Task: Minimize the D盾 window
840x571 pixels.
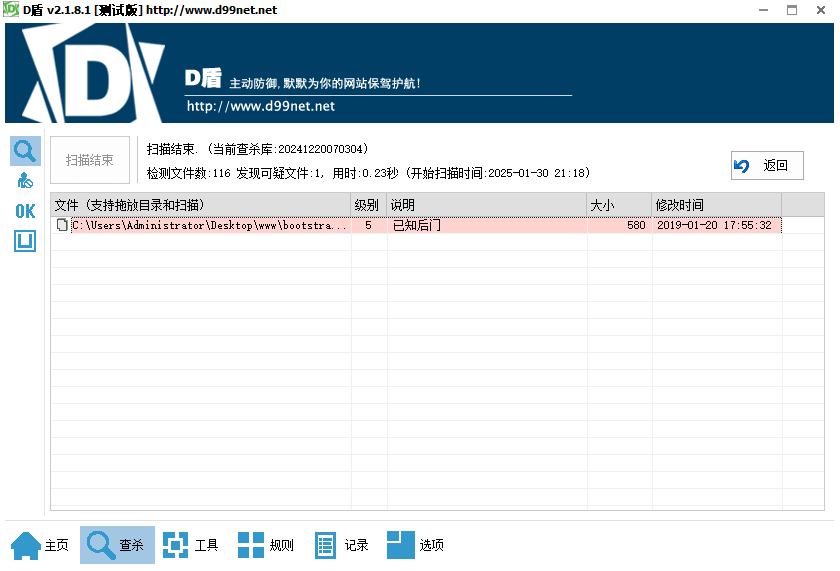Action: coord(763,10)
